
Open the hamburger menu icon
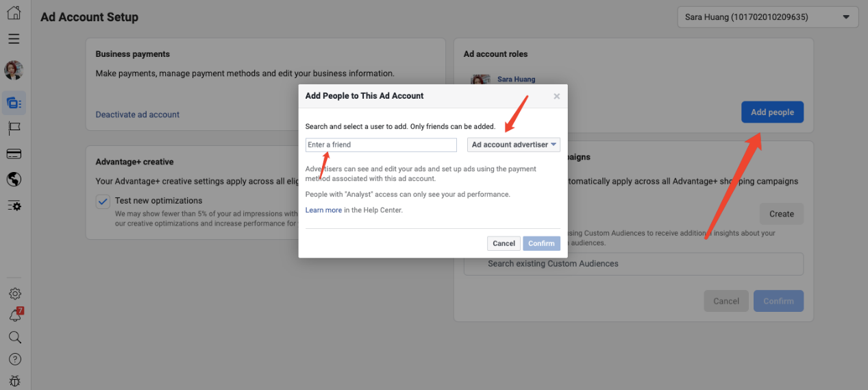14,39
